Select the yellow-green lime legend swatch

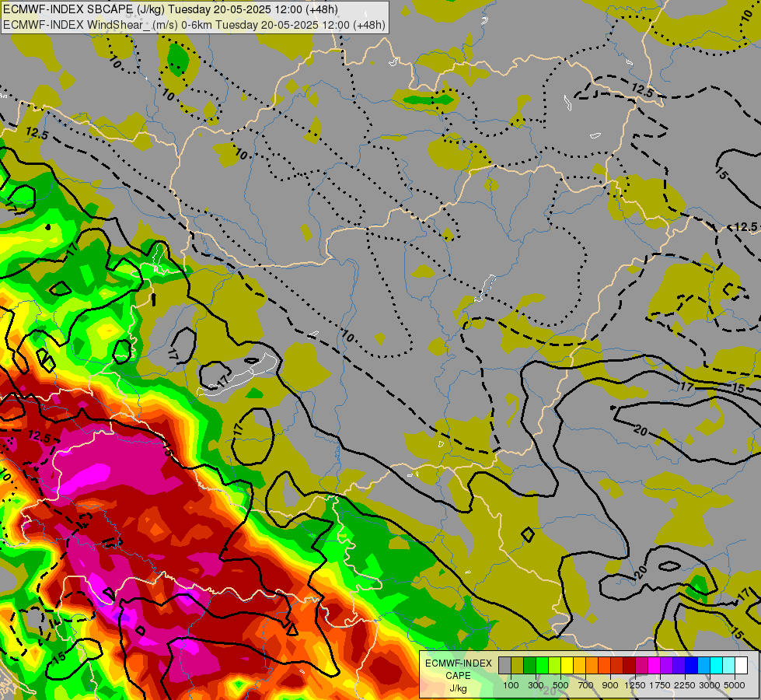555,665
